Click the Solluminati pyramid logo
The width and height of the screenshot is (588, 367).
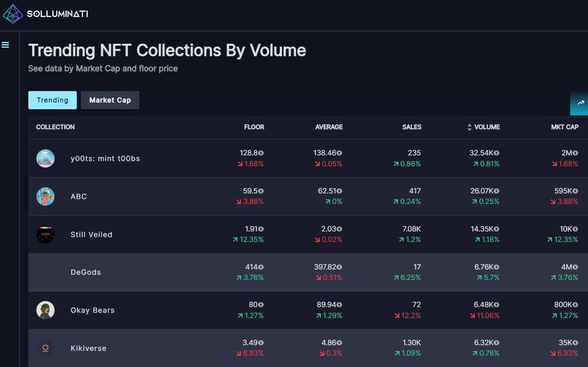13,14
